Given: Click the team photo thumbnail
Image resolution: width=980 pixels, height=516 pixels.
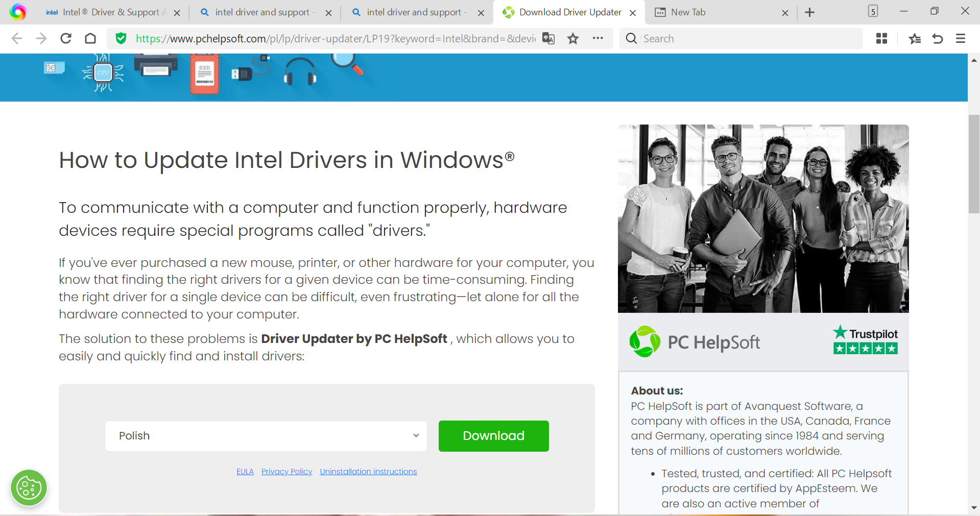Looking at the screenshot, I should (763, 218).
